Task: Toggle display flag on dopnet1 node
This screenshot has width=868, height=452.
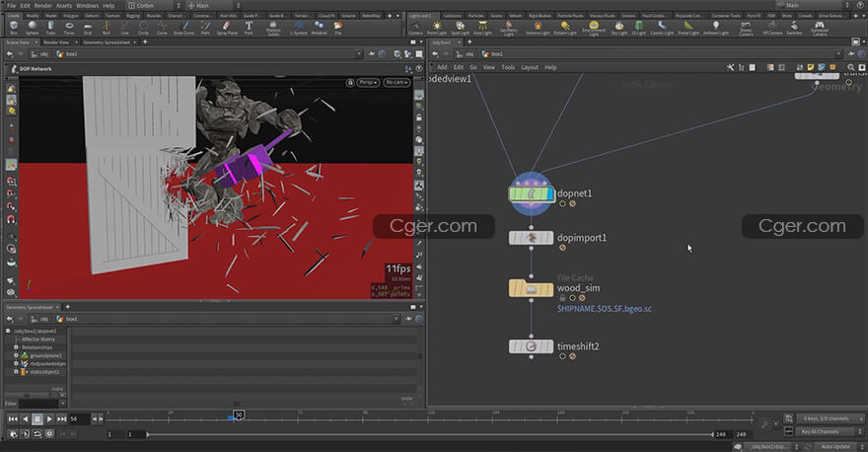Action: pyautogui.click(x=549, y=193)
